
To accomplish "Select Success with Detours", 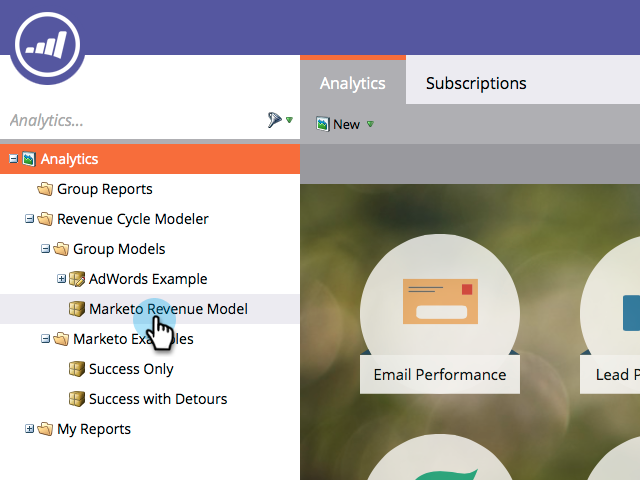I will (x=158, y=399).
